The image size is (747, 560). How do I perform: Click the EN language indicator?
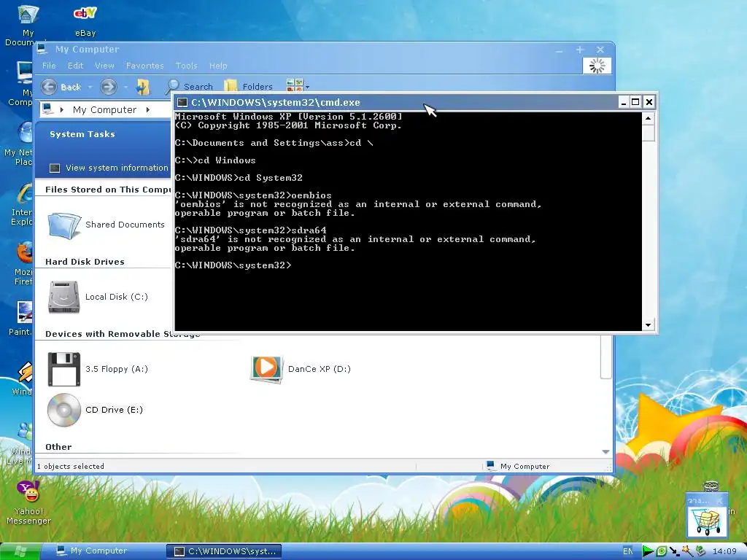(628, 551)
